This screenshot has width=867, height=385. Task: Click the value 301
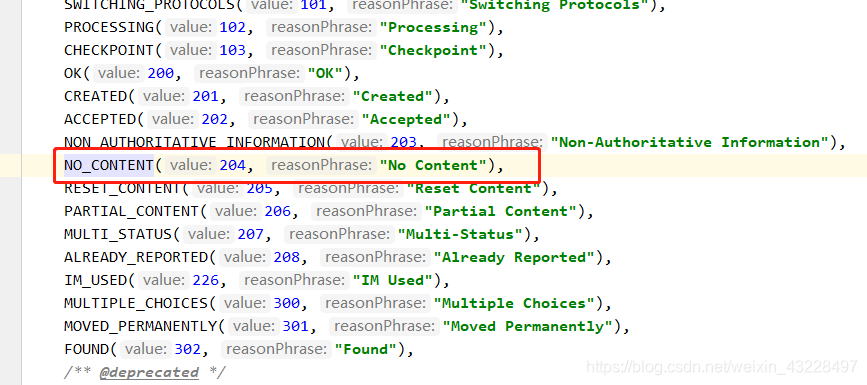(295, 327)
